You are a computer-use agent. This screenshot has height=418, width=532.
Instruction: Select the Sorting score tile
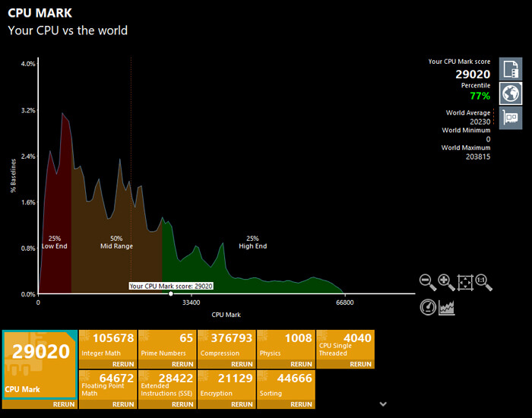[286, 385]
